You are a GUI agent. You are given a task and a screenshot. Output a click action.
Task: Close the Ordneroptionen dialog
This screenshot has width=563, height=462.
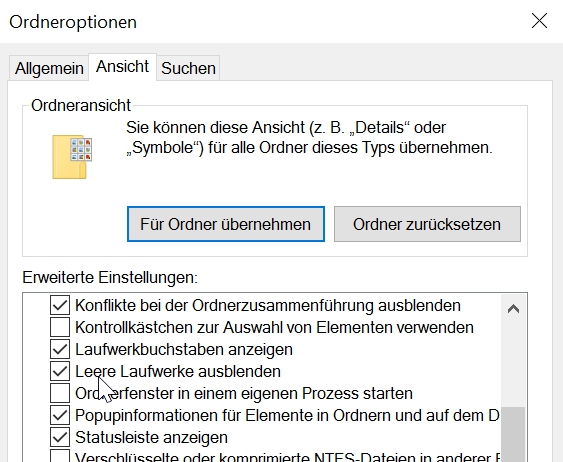[539, 21]
